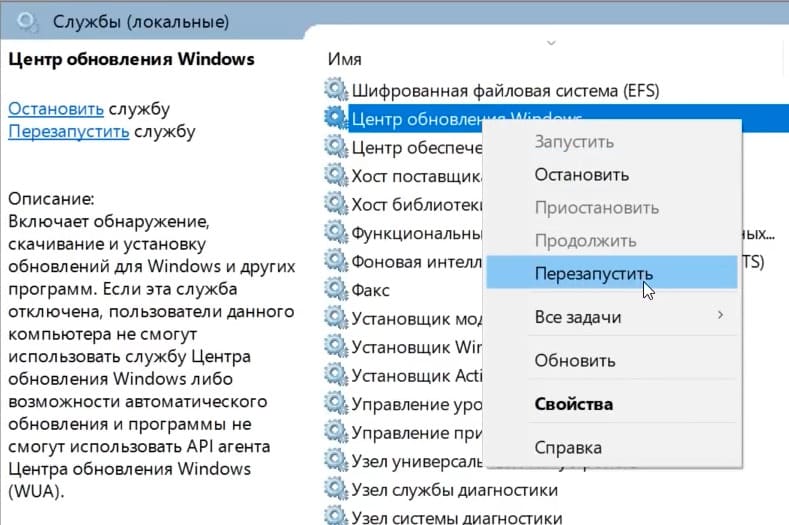The width and height of the screenshot is (789, 525).
Task: Expand Все задачи submenu arrow
Action: tap(721, 315)
